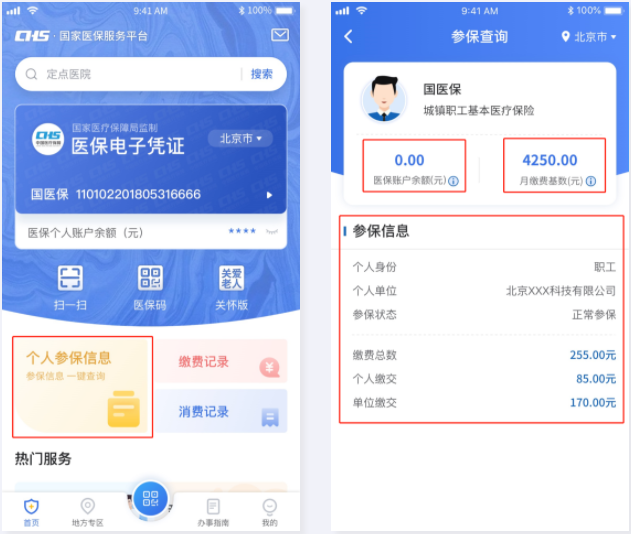The height and width of the screenshot is (534, 631).
Task: Open the 医保码 QR code icon
Action: pyautogui.click(x=151, y=278)
